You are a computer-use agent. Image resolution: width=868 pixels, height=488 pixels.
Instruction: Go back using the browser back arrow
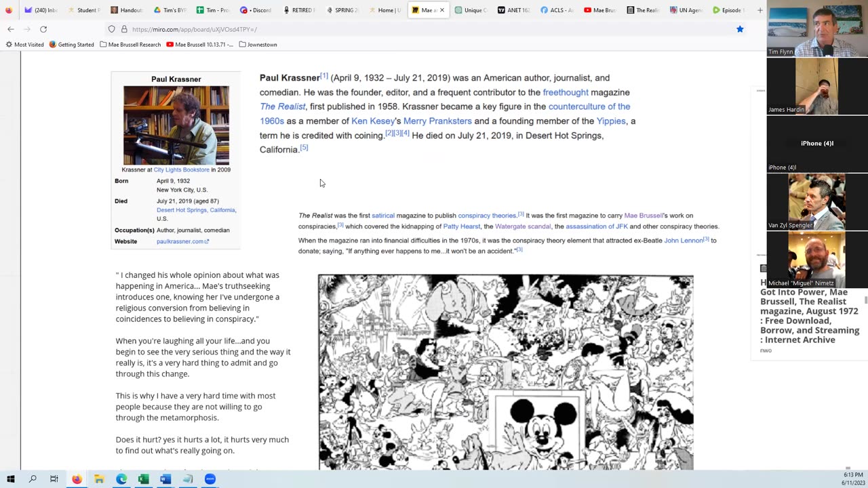(11, 29)
